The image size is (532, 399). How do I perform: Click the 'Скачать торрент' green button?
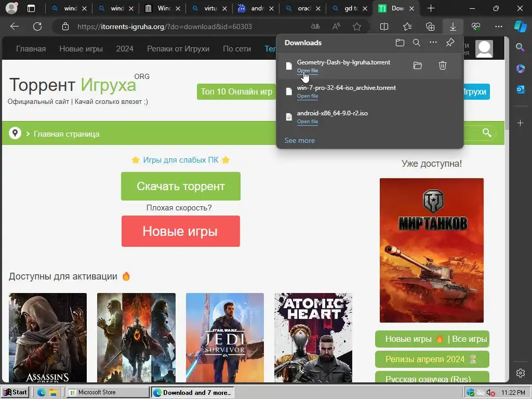(181, 187)
